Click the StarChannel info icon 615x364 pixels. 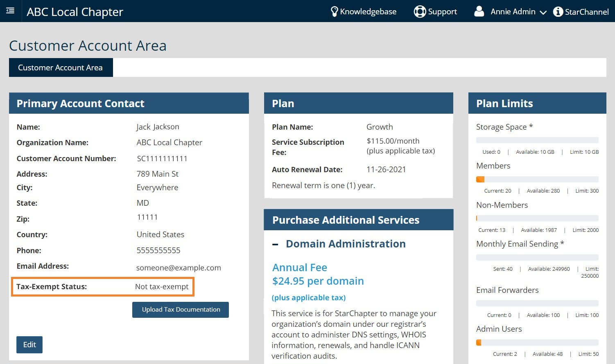(558, 11)
